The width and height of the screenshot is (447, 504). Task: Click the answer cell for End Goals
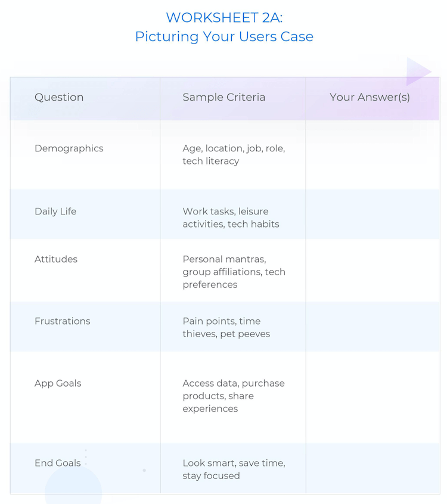[372, 468]
